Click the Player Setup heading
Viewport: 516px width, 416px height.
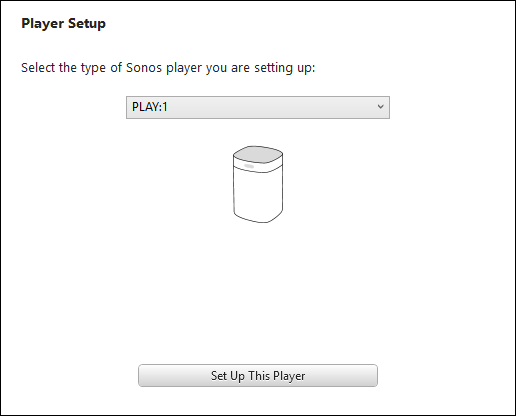coord(63,24)
